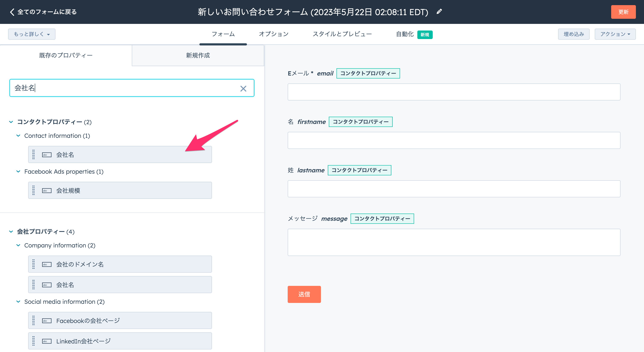Image resolution: width=644 pixels, height=352 pixels.
Task: Collapse the コンタクトプロパティー section
Action: click(x=11, y=122)
